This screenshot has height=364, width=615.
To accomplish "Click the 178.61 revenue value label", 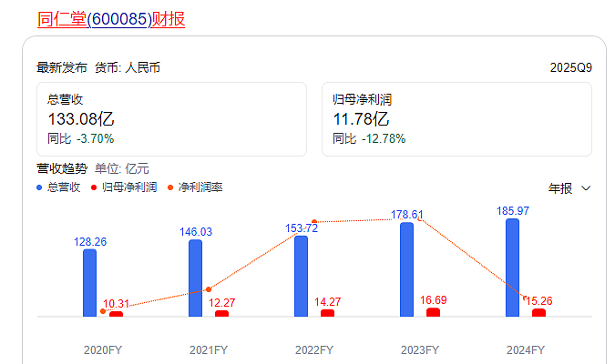I will pos(407,215).
